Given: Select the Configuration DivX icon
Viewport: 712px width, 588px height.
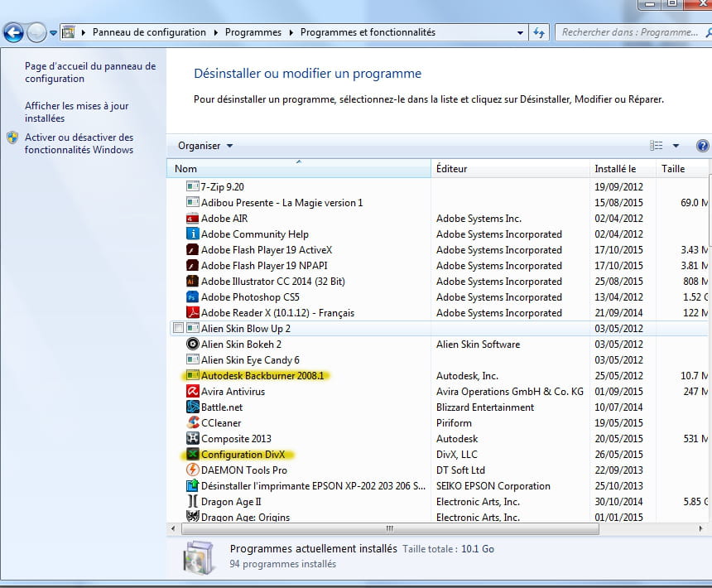Looking at the screenshot, I should click(193, 454).
